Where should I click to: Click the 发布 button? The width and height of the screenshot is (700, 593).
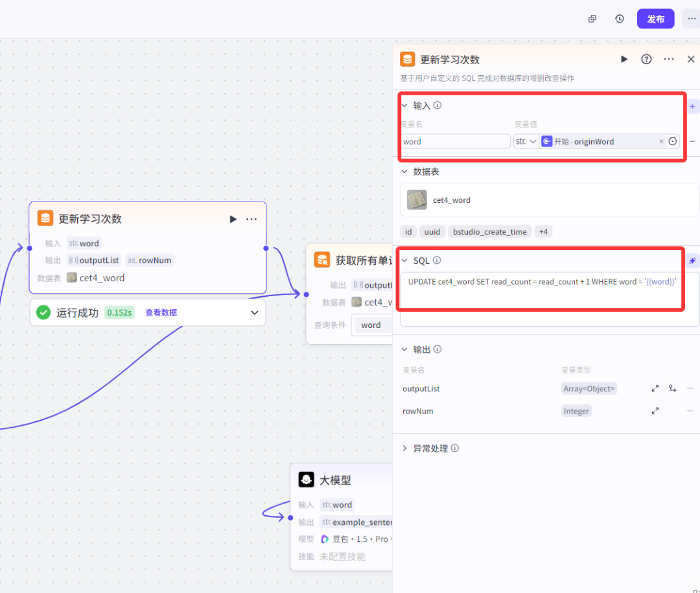[x=655, y=19]
